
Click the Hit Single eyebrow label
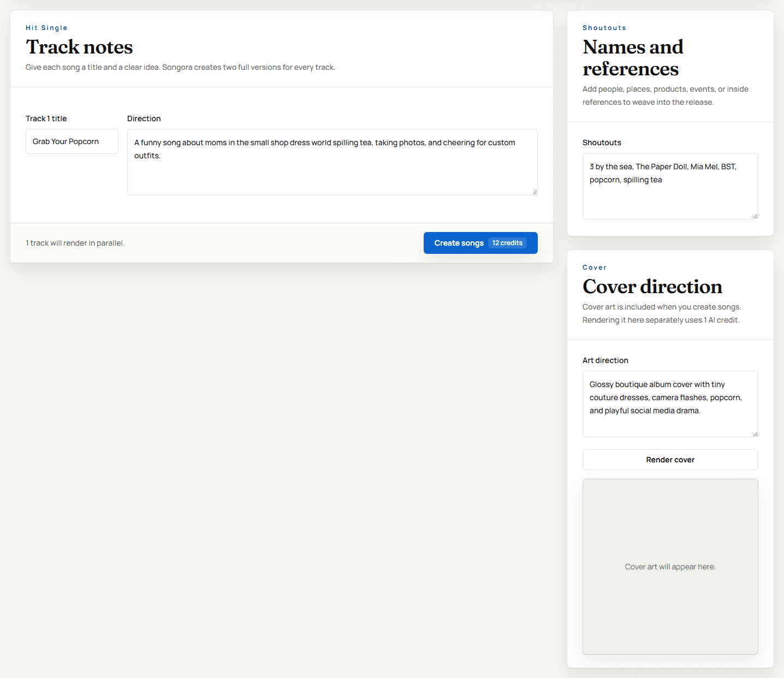46,27
